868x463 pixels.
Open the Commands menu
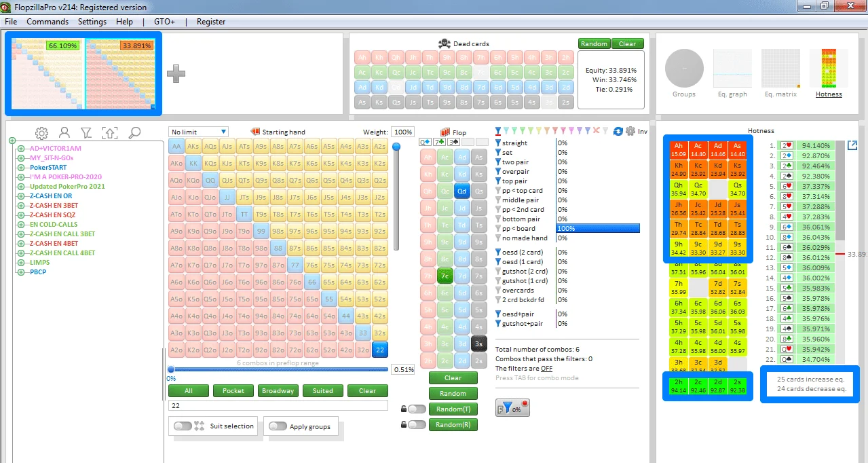pos(48,22)
